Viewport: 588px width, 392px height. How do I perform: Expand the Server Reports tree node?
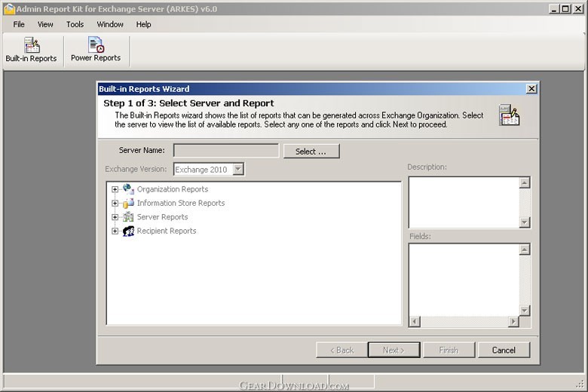click(115, 217)
